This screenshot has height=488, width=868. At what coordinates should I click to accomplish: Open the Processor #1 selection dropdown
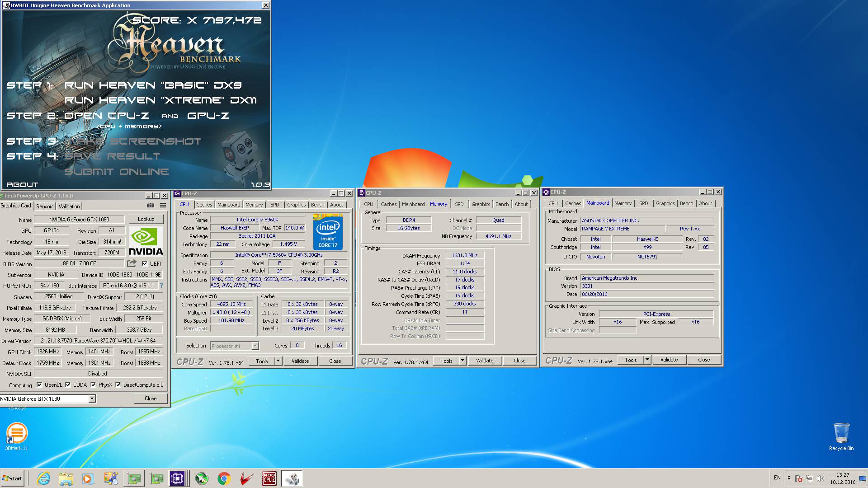[x=235, y=346]
